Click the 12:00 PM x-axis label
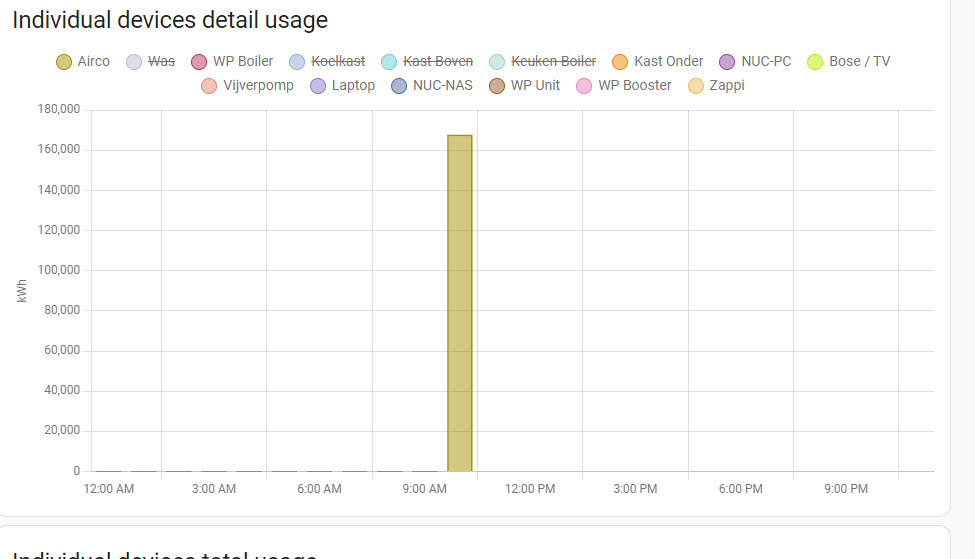Screen dimensions: 975x559 pos(530,489)
